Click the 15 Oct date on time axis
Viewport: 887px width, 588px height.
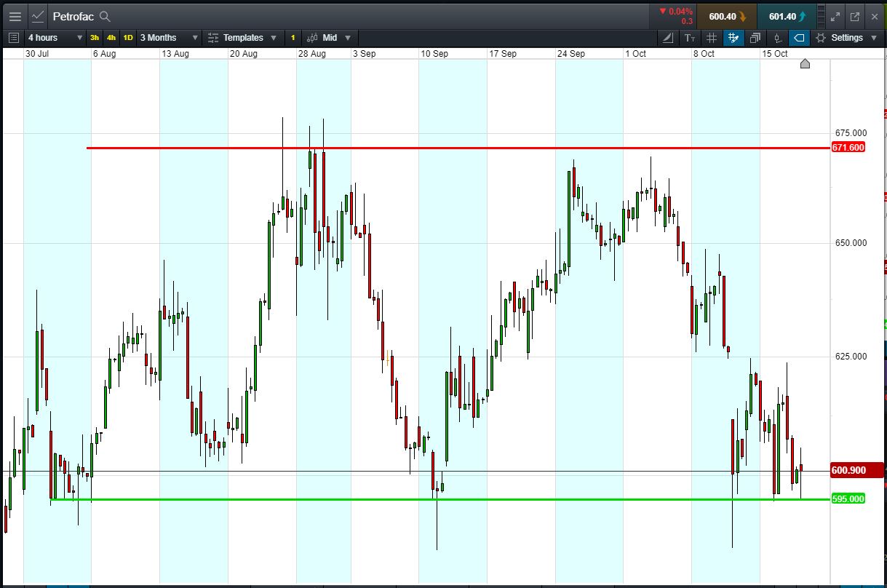click(x=775, y=54)
